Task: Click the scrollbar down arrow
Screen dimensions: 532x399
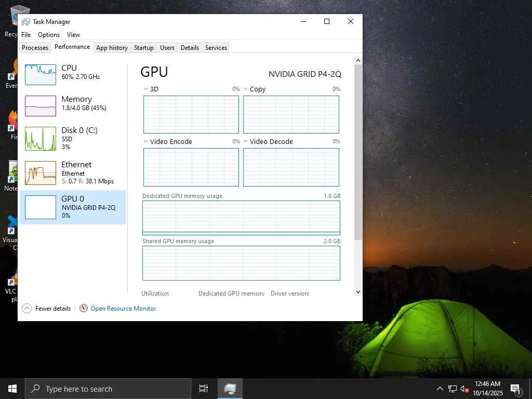Action: pos(358,292)
